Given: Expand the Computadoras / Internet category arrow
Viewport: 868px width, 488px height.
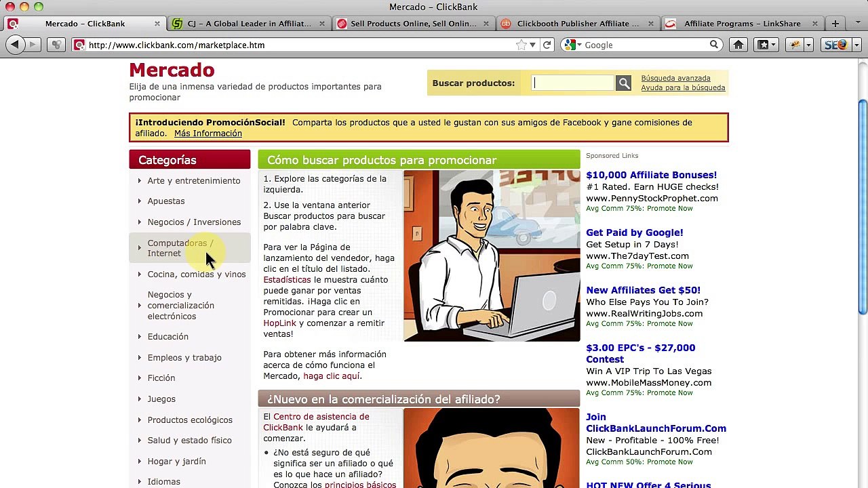Looking at the screenshot, I should tap(139, 247).
